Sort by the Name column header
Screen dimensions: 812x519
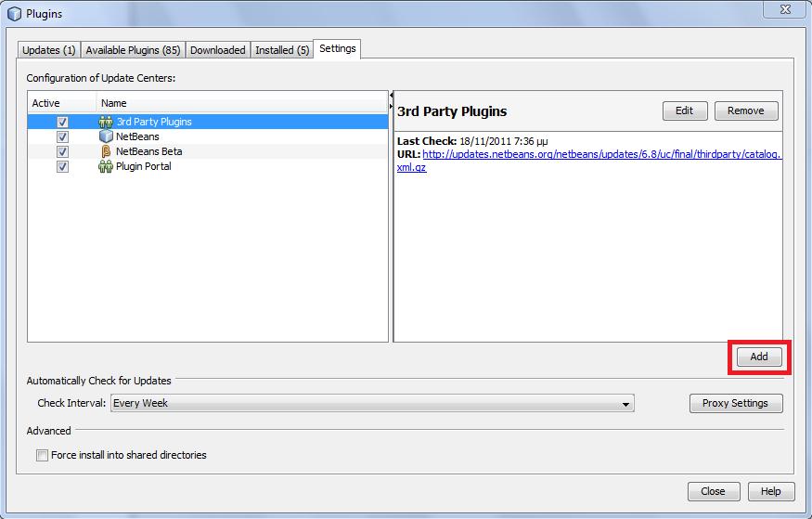click(x=242, y=103)
